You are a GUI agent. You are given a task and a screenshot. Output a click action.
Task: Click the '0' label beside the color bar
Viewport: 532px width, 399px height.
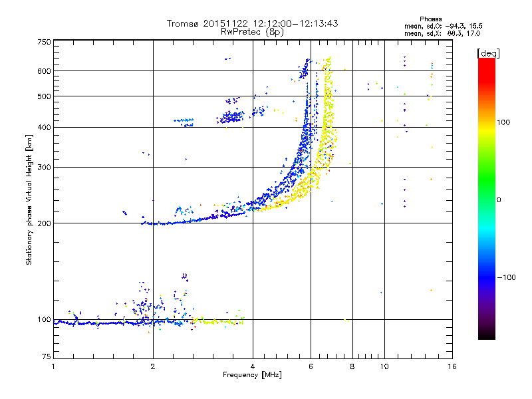[x=499, y=200]
